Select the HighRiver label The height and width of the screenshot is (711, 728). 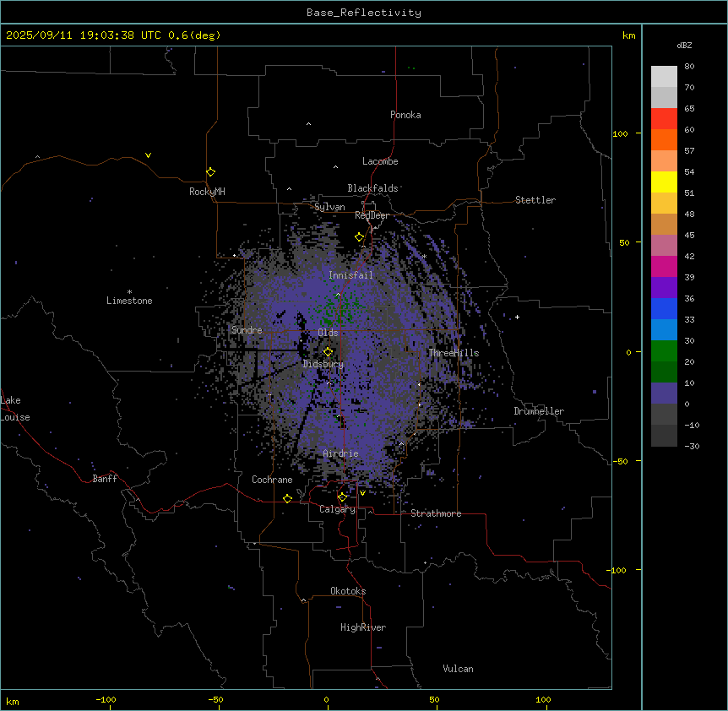click(x=363, y=627)
